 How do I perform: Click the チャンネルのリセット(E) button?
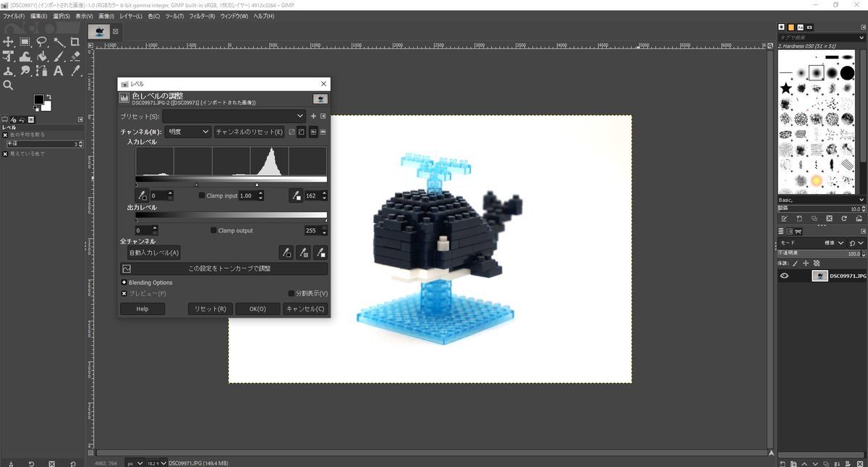coord(250,132)
